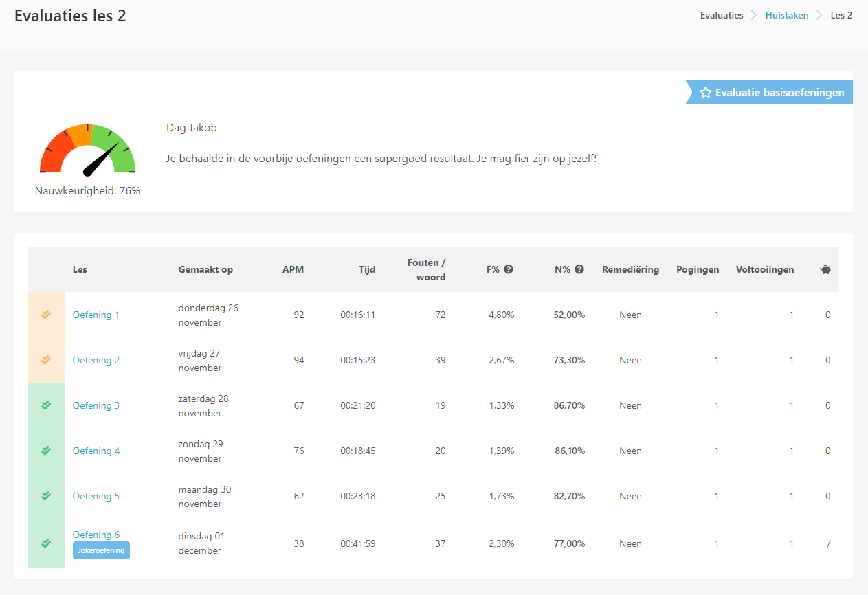Click the APM value 92
The width and height of the screenshot is (868, 595).
click(298, 315)
